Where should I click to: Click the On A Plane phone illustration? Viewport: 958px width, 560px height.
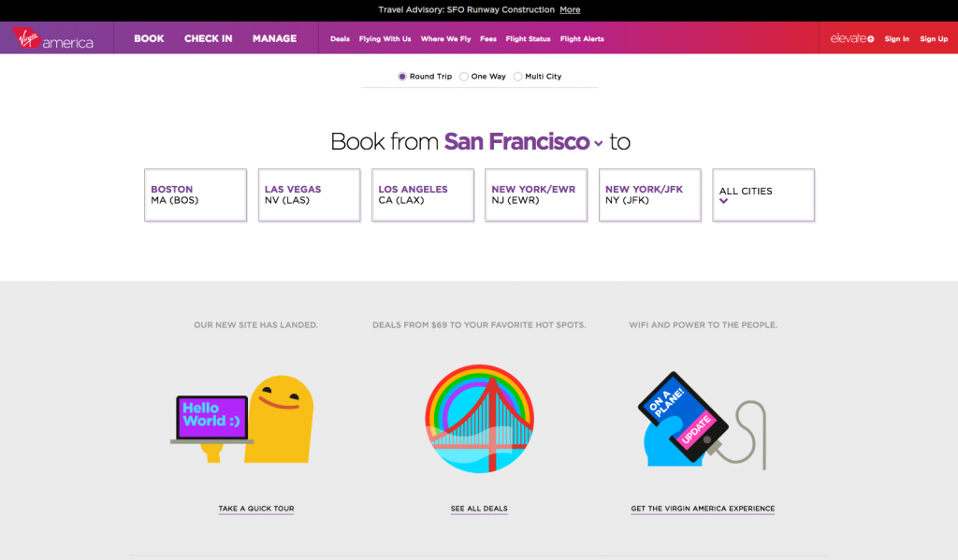pos(702,420)
